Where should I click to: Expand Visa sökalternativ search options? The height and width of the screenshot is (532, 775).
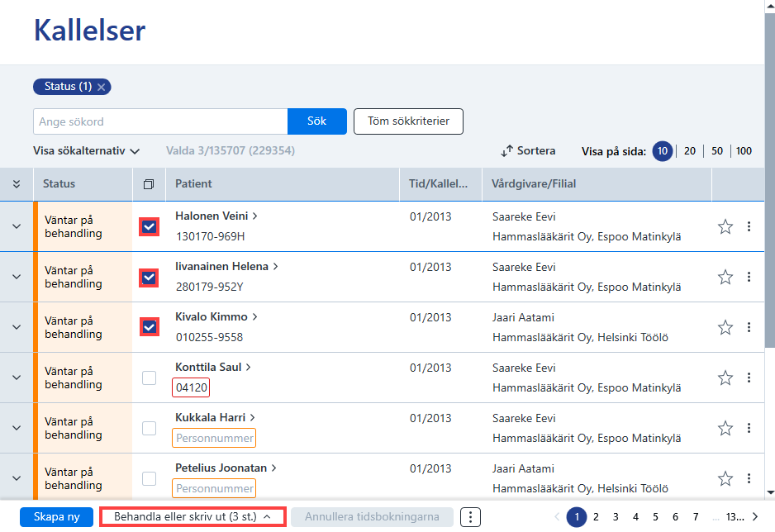pos(86,150)
